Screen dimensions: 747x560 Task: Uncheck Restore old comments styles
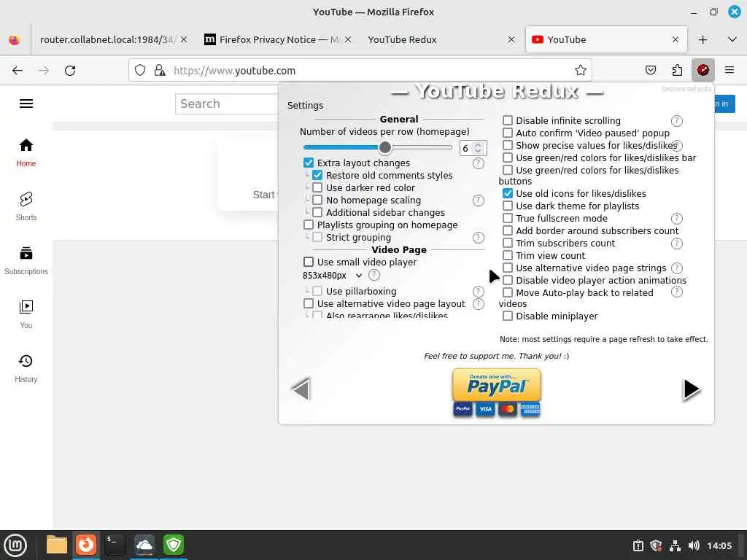pyautogui.click(x=317, y=175)
